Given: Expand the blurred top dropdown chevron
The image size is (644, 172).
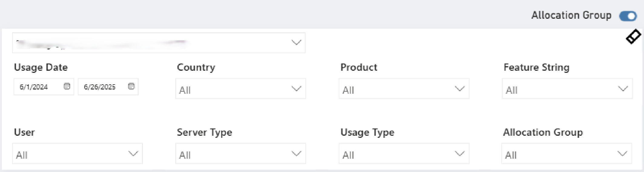Looking at the screenshot, I should coord(296,43).
